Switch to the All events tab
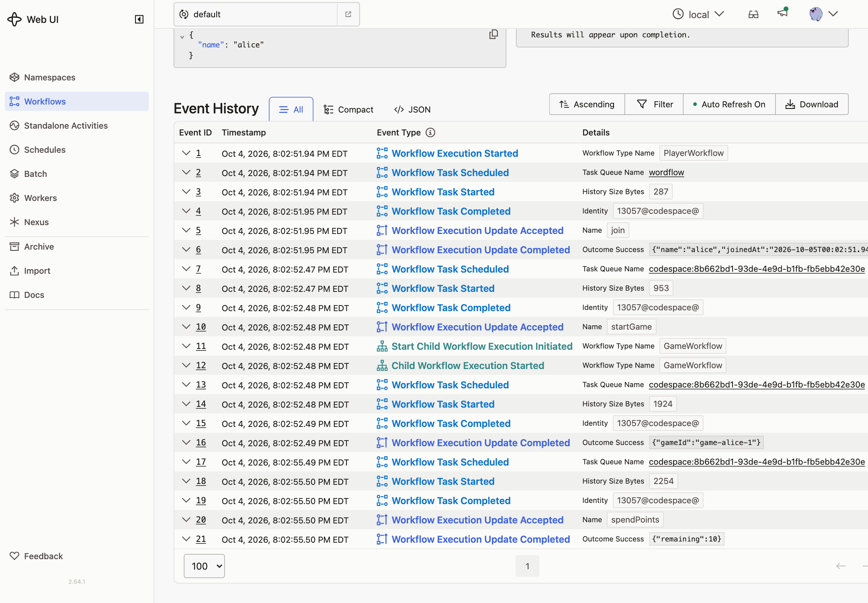The image size is (868, 603). (x=291, y=109)
